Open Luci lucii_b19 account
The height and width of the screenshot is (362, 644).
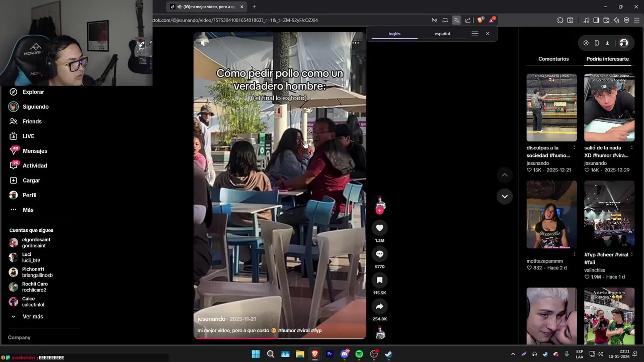[25, 257]
